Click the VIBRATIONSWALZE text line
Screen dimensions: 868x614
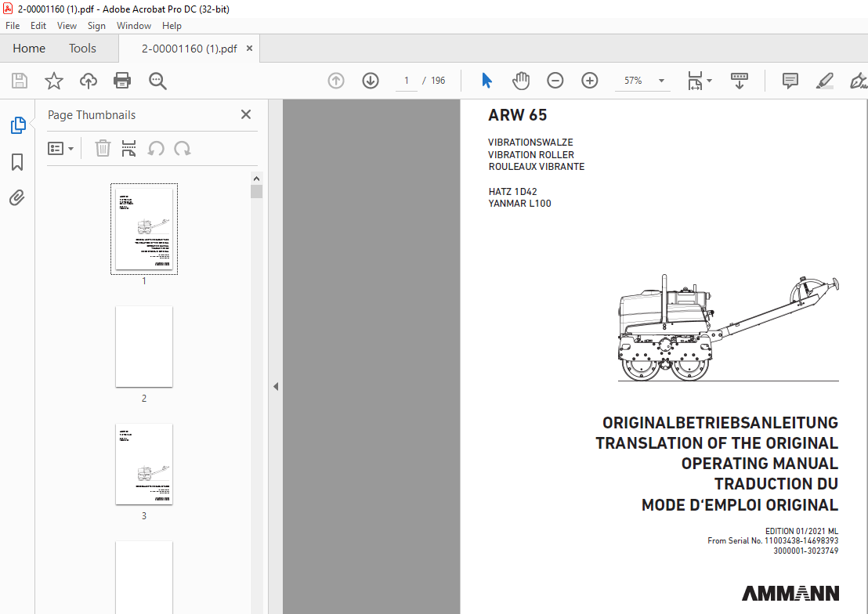[x=530, y=143]
